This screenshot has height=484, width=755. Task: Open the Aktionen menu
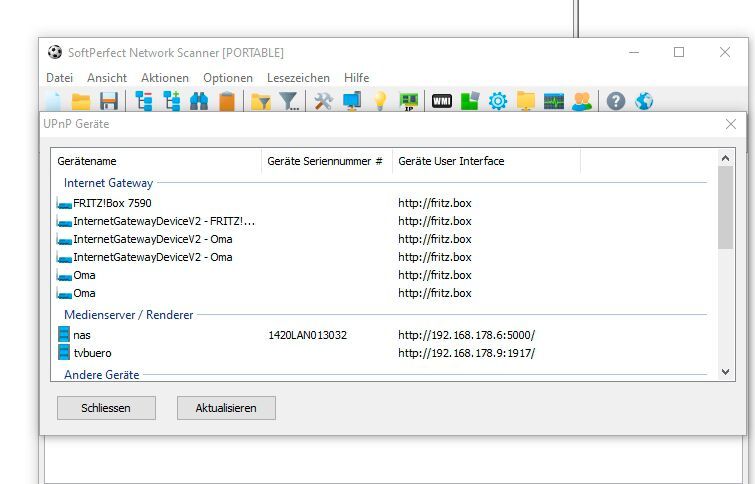[165, 78]
